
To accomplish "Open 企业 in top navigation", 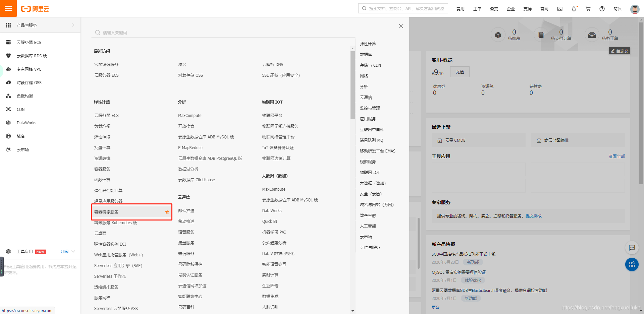I will (511, 9).
